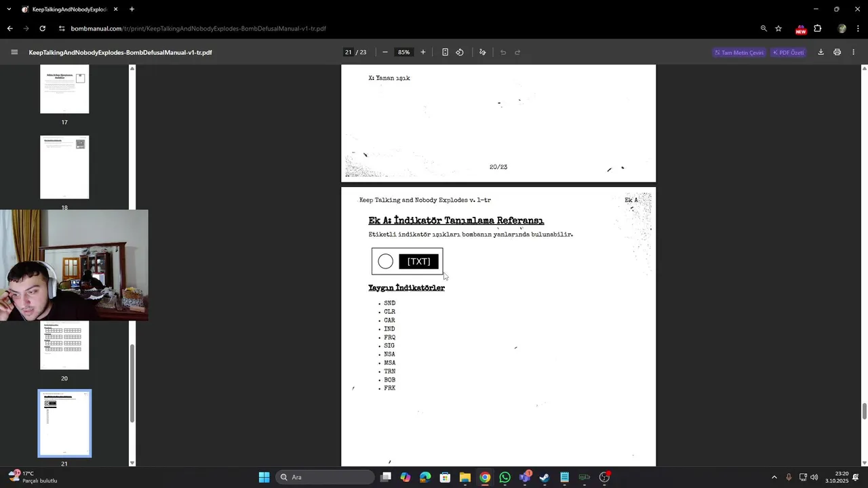Open the Chrome extensions puzzle icon

(818, 28)
